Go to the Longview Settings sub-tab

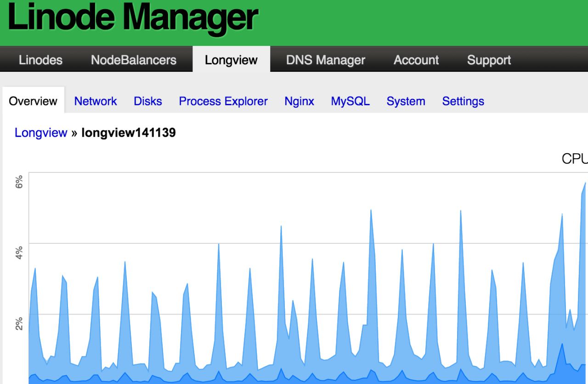[x=463, y=101]
